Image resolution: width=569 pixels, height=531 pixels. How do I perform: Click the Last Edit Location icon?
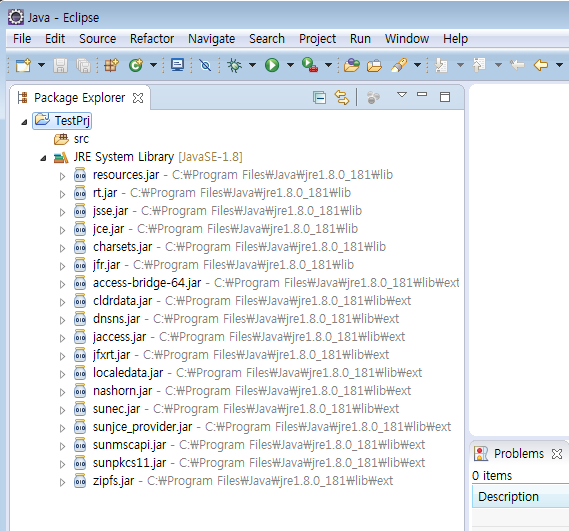517,65
